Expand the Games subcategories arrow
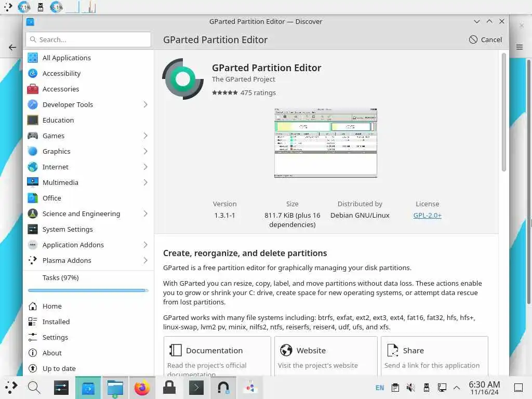 click(145, 136)
